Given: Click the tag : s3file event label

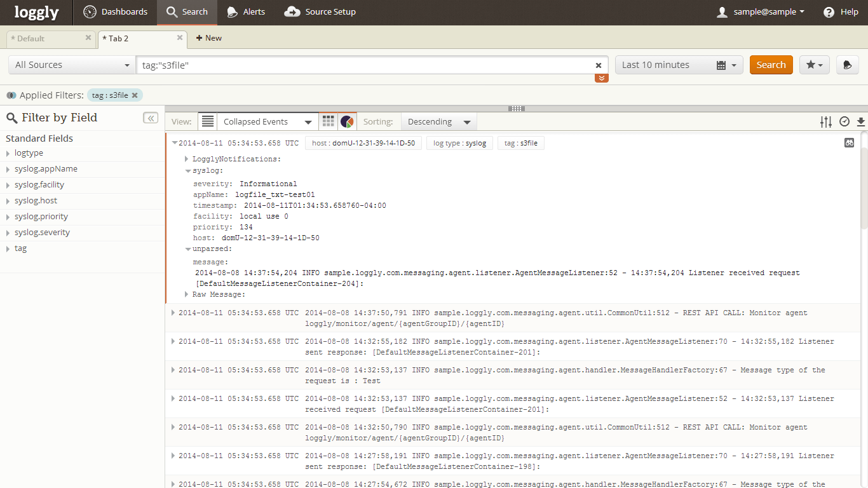Looking at the screenshot, I should coord(521,143).
